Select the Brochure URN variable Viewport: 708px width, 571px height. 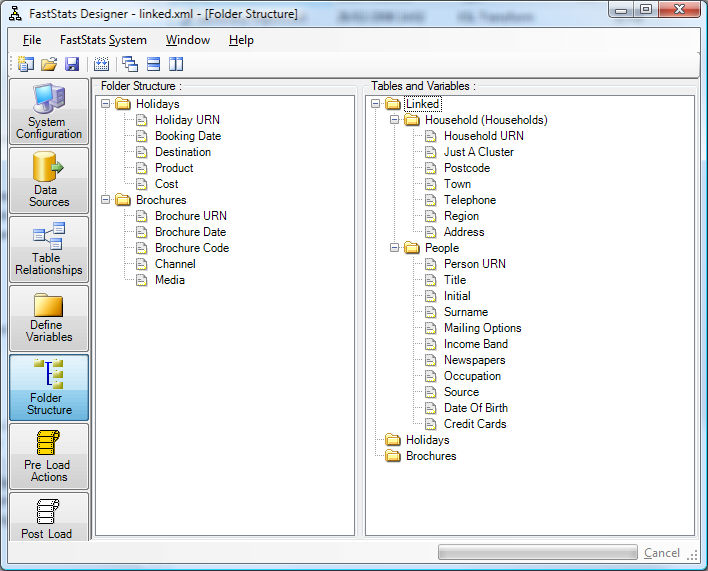(x=191, y=216)
